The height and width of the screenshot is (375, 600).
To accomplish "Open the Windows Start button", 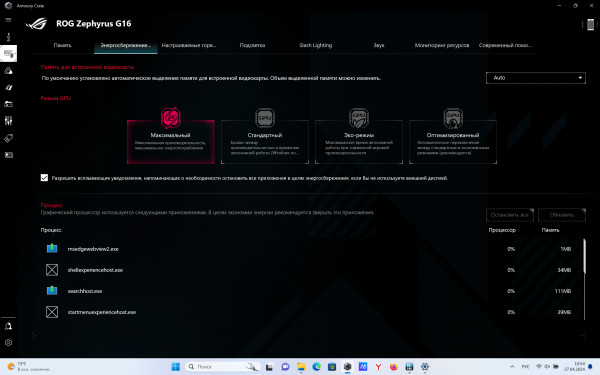I will (x=176, y=367).
